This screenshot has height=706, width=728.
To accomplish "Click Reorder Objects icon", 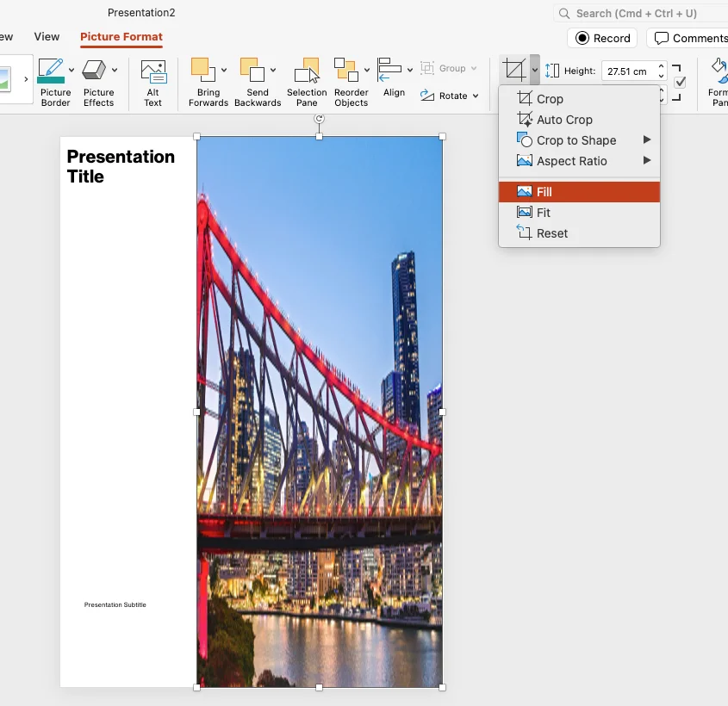I will point(347,70).
